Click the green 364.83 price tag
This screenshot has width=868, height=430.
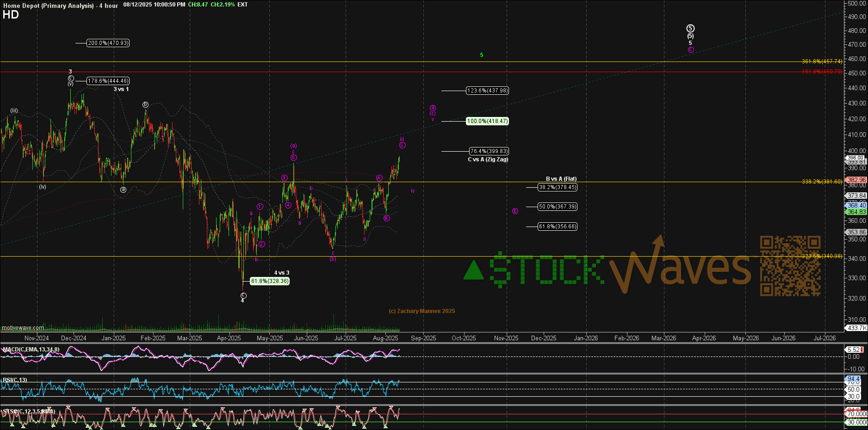click(856, 212)
